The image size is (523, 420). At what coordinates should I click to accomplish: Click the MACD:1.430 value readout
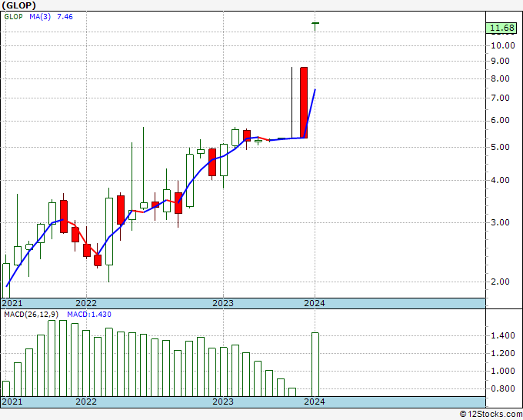point(89,315)
